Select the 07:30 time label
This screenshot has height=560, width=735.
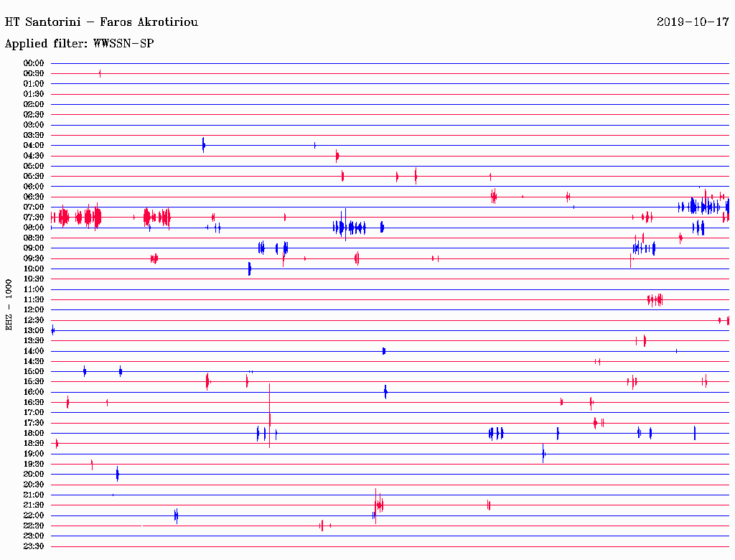point(33,218)
